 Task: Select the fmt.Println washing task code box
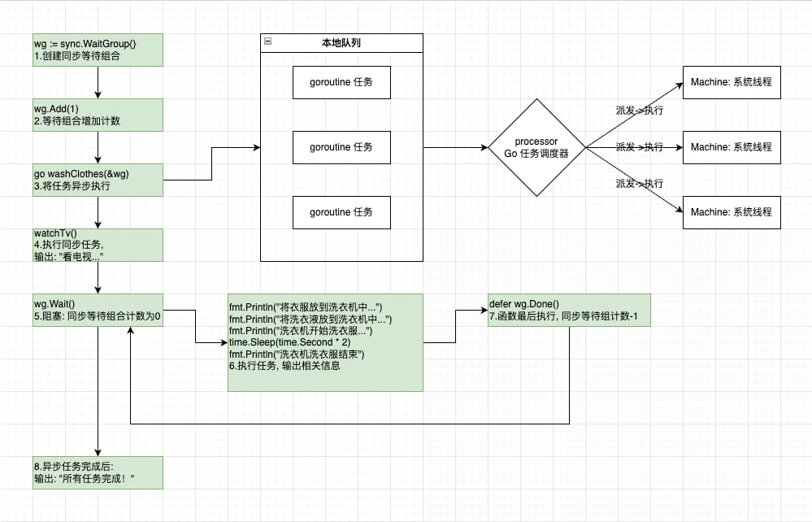pos(325,342)
